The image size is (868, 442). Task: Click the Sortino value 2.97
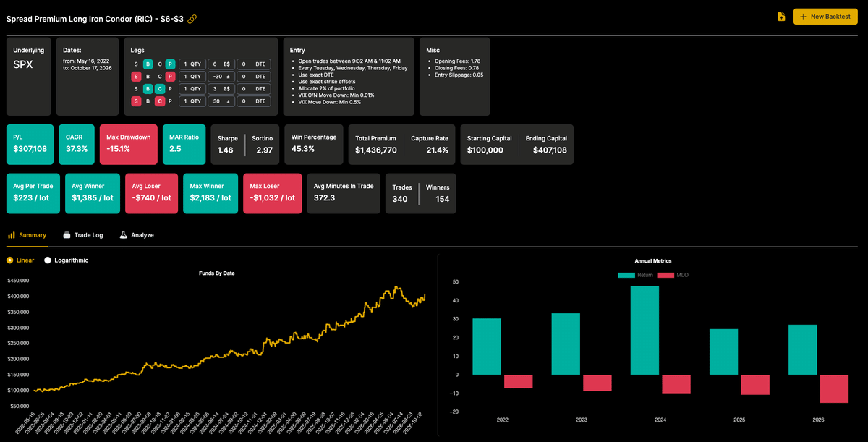pyautogui.click(x=264, y=150)
